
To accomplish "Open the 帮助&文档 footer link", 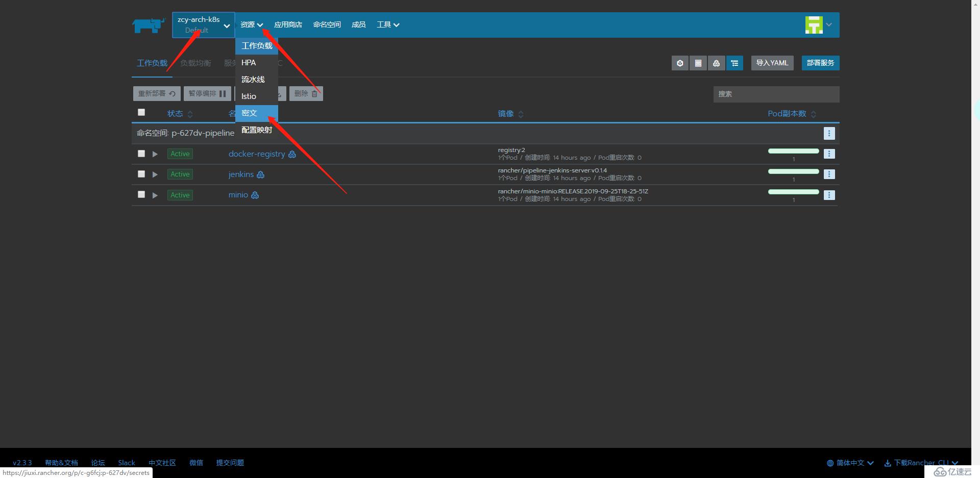I will pos(61,463).
